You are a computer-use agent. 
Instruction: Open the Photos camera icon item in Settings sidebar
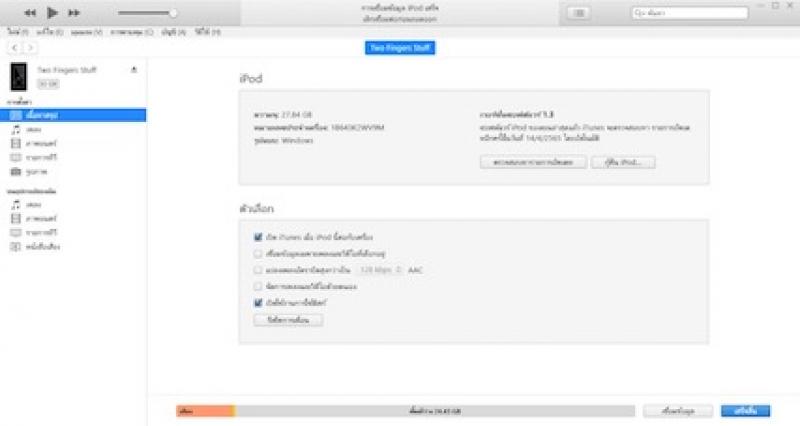[16, 171]
